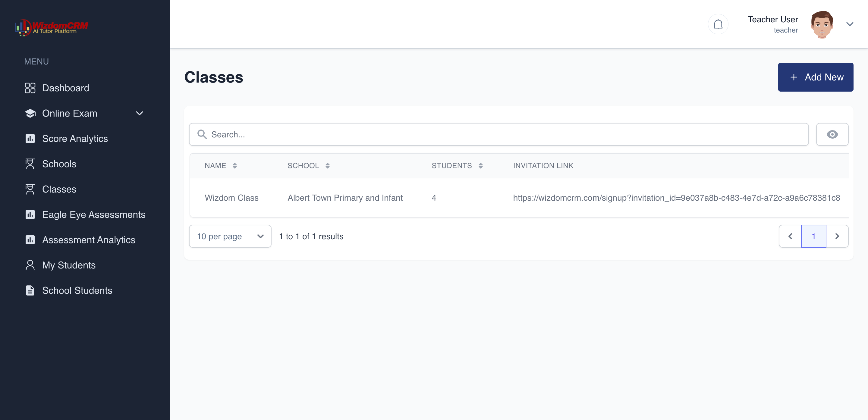868x420 pixels.
Task: Open the Wizdom Class invitation link
Action: (x=676, y=198)
